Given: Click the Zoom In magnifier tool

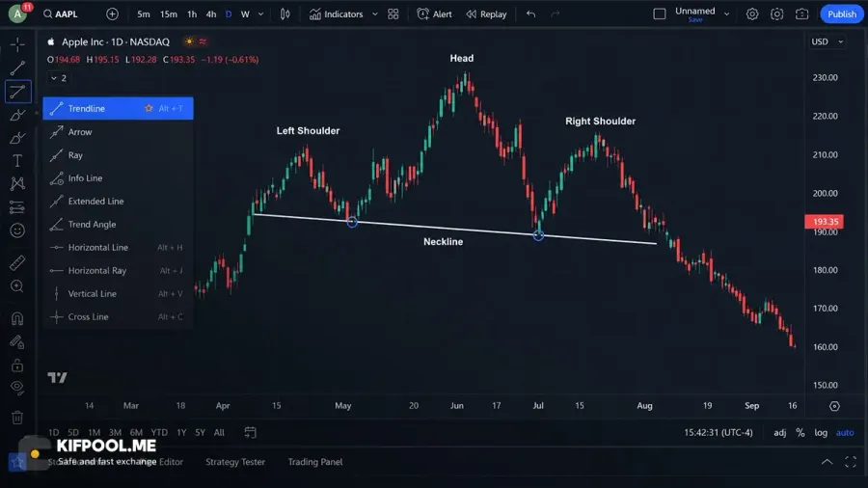Looking at the screenshot, I should [x=17, y=286].
